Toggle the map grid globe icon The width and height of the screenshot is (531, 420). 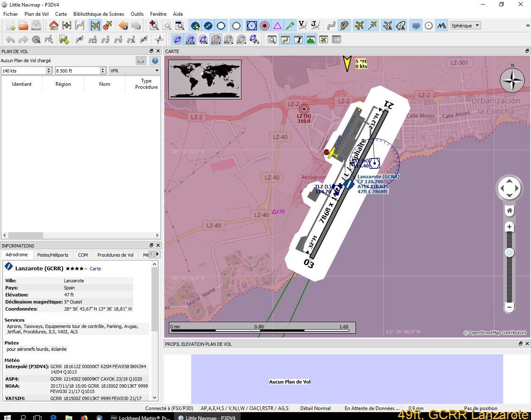pos(416,26)
